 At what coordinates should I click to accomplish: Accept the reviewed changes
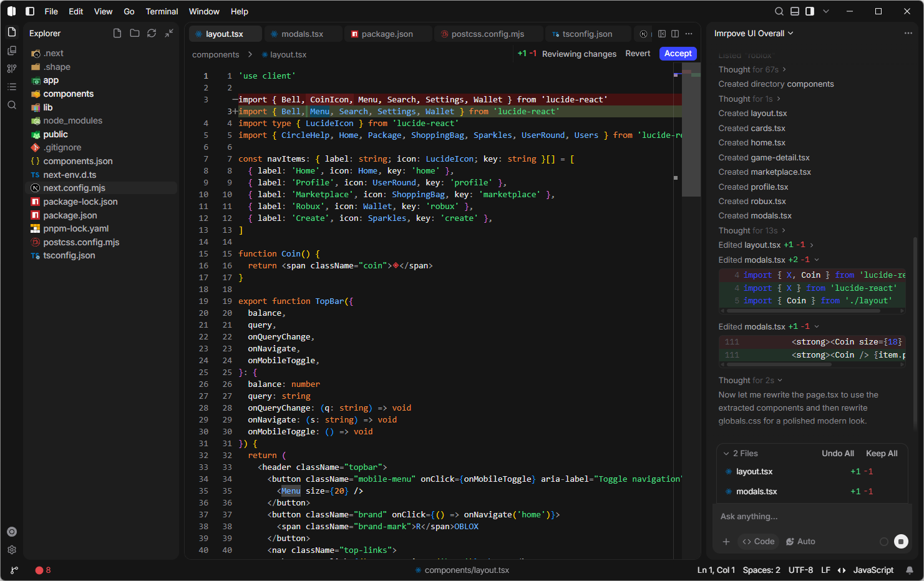[678, 54]
